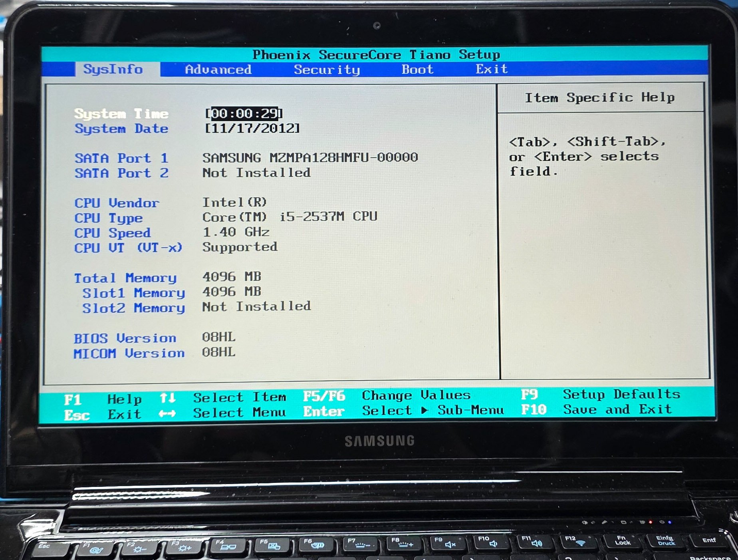This screenshot has height=560, width=738.
Task: Open the Security tab
Action: (x=327, y=70)
